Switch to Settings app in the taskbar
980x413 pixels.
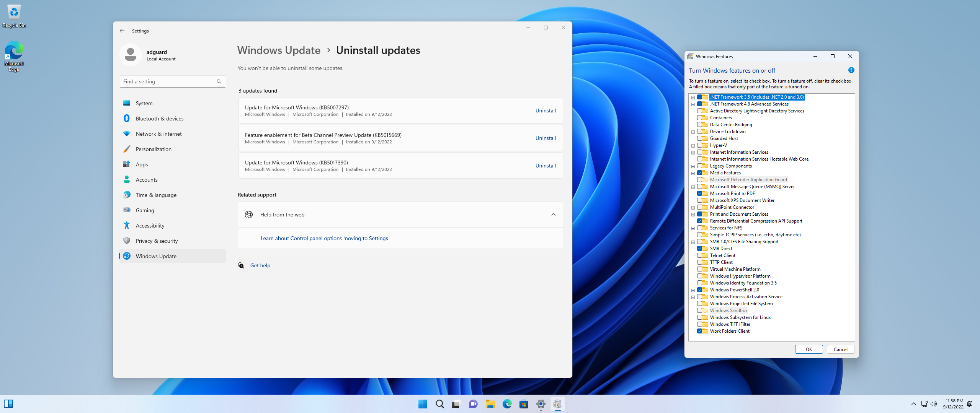[541, 404]
